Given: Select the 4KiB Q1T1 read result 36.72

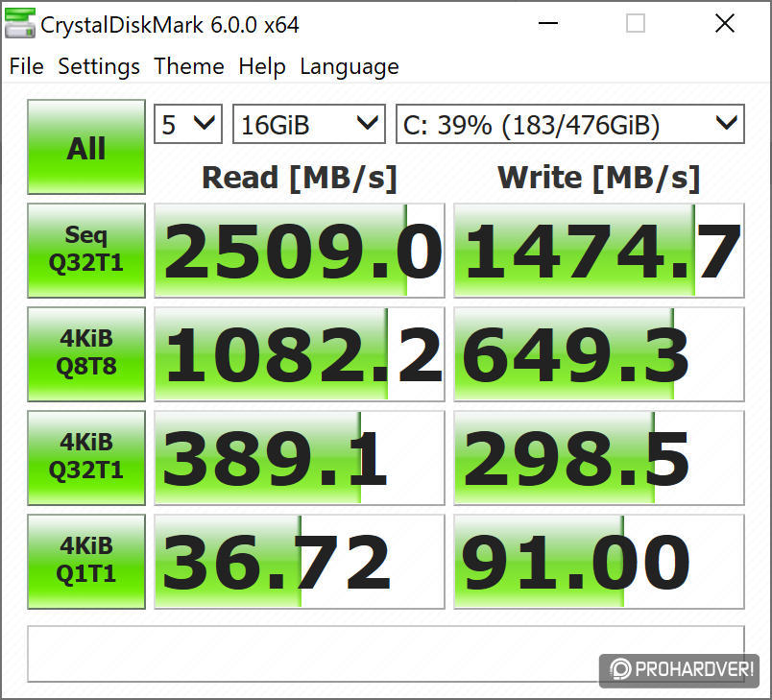Looking at the screenshot, I should coord(300,562).
